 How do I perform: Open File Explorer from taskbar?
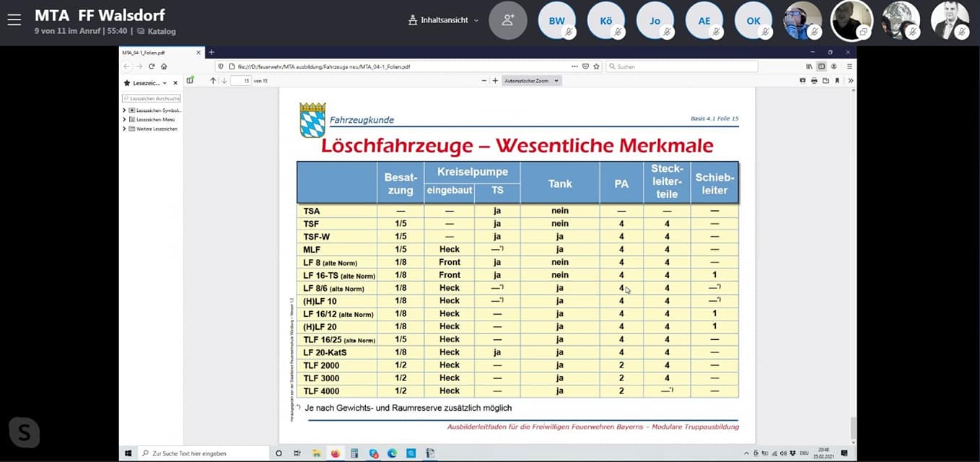click(x=316, y=453)
